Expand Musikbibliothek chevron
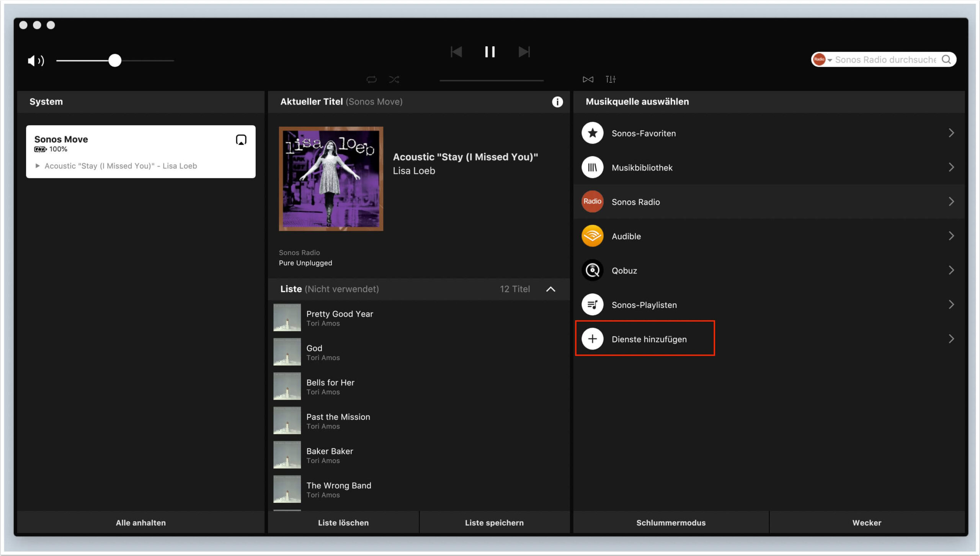The height and width of the screenshot is (556, 980). click(951, 167)
